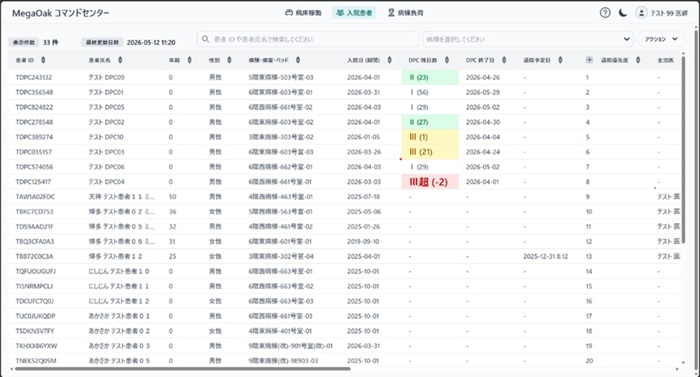
Task: Sort by 退院予定日 column arrows
Action: (x=560, y=60)
